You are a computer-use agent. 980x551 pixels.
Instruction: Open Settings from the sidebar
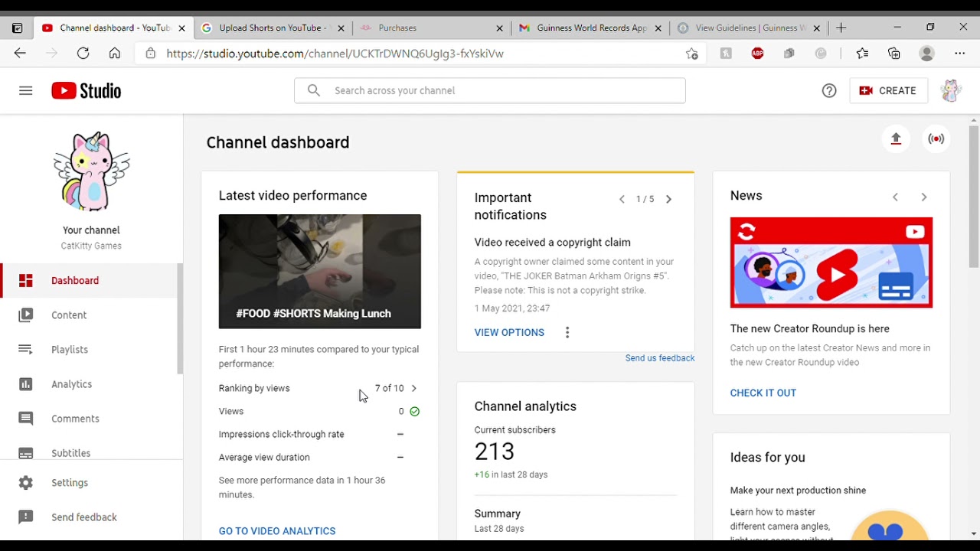point(90,482)
